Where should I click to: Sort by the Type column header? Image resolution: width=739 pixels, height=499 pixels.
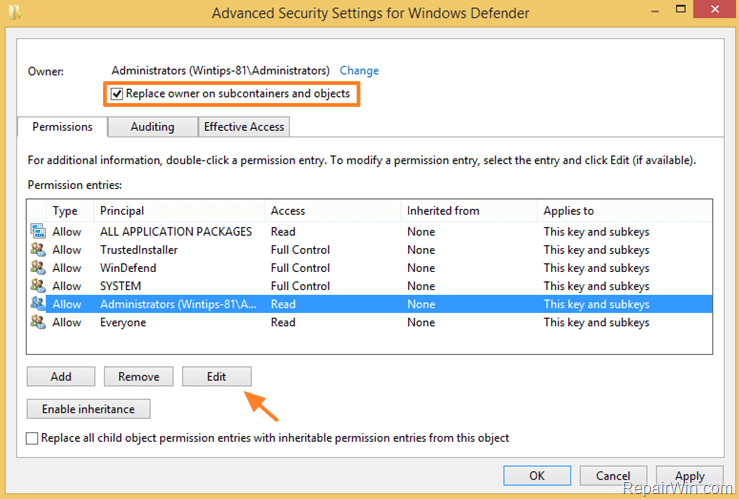70,211
